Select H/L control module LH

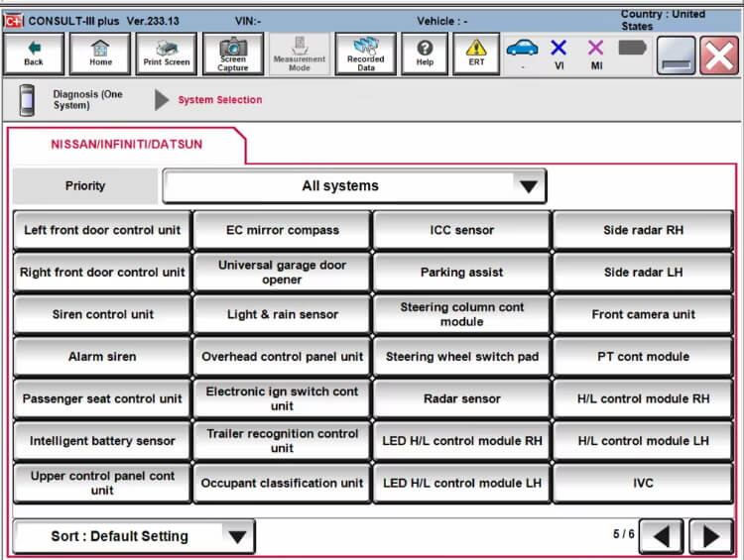[x=643, y=441]
